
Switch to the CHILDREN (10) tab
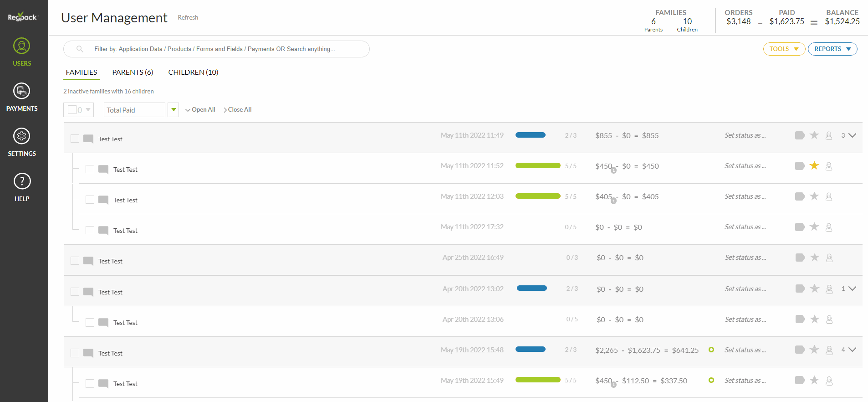[193, 72]
